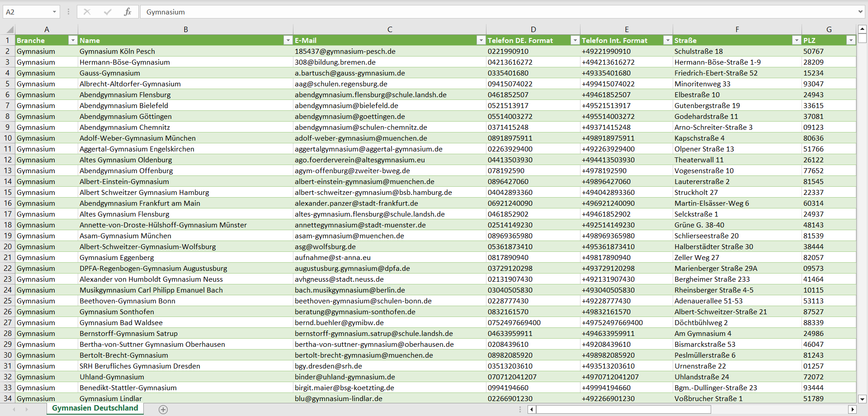Click previous sheet navigation arrow
The height and width of the screenshot is (416, 868).
14,409
